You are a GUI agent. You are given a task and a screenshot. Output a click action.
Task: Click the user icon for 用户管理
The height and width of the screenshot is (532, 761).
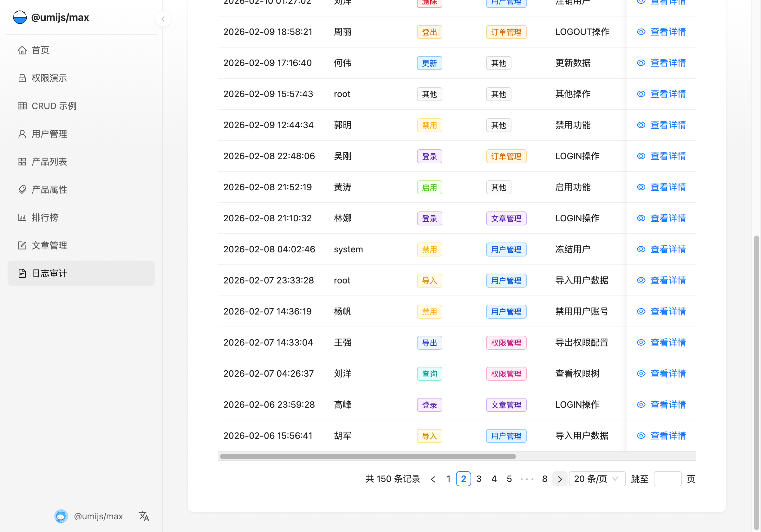(22, 134)
